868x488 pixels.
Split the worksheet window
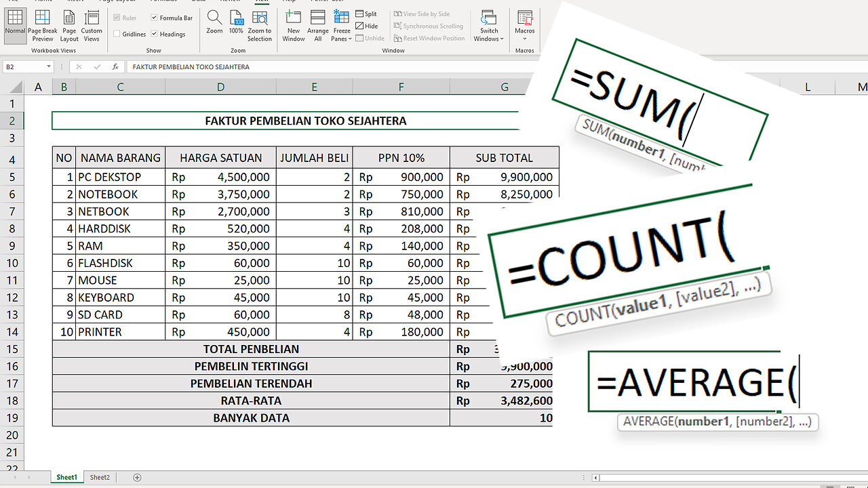pyautogui.click(x=366, y=14)
